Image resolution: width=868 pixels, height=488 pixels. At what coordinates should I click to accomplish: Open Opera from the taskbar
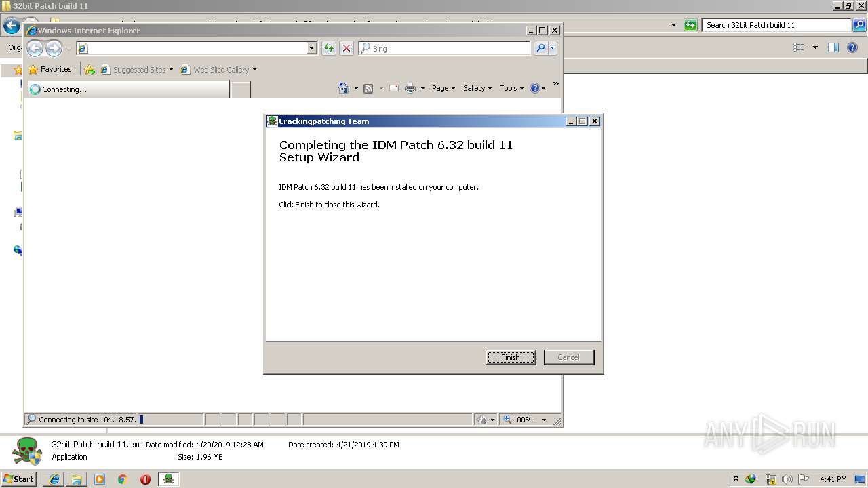coord(145,479)
